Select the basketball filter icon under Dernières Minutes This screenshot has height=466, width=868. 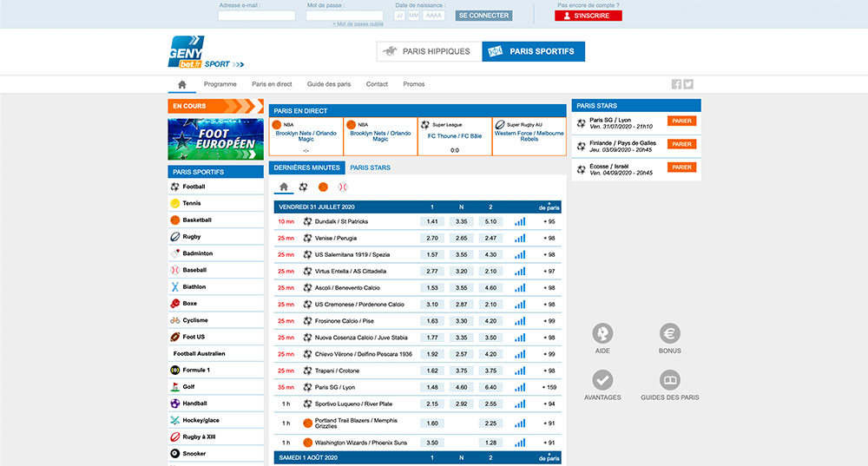pos(323,187)
